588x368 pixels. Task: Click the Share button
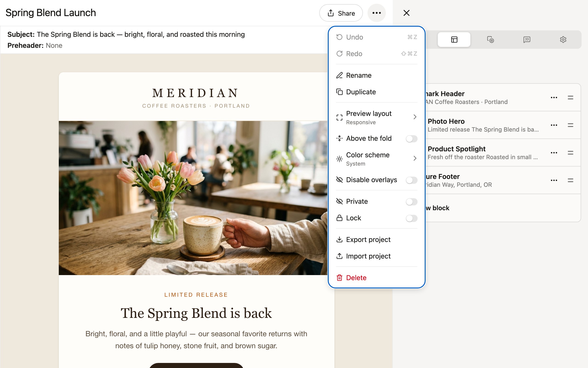point(341,13)
